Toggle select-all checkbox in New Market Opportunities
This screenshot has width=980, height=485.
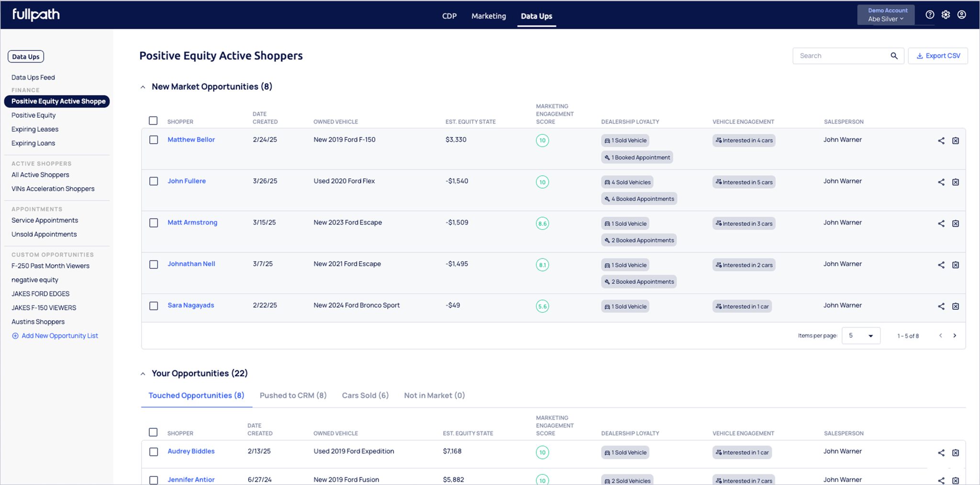[153, 121]
